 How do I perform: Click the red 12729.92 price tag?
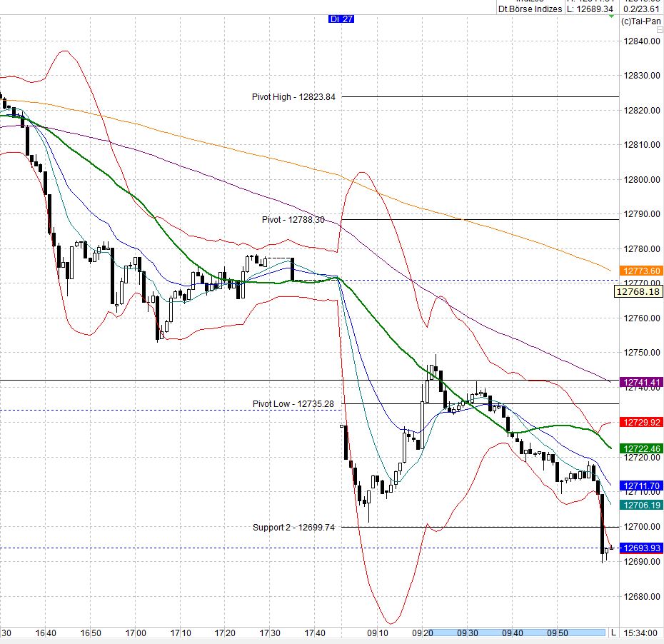point(641,422)
